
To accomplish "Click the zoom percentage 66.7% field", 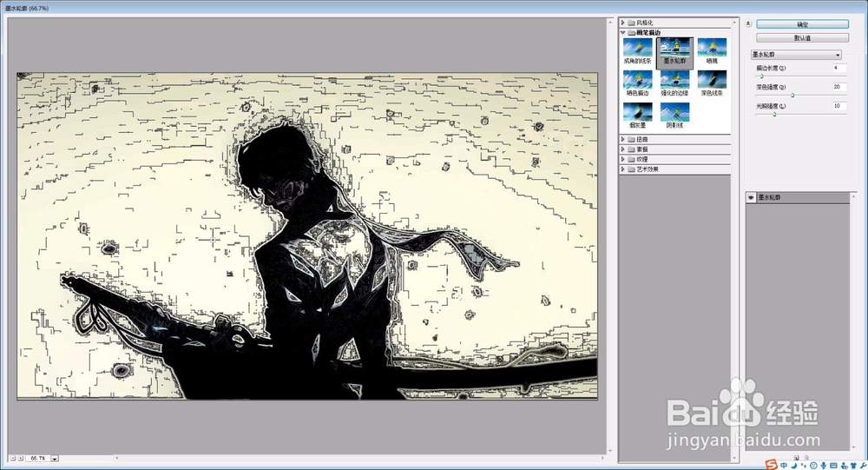I will click(x=38, y=459).
